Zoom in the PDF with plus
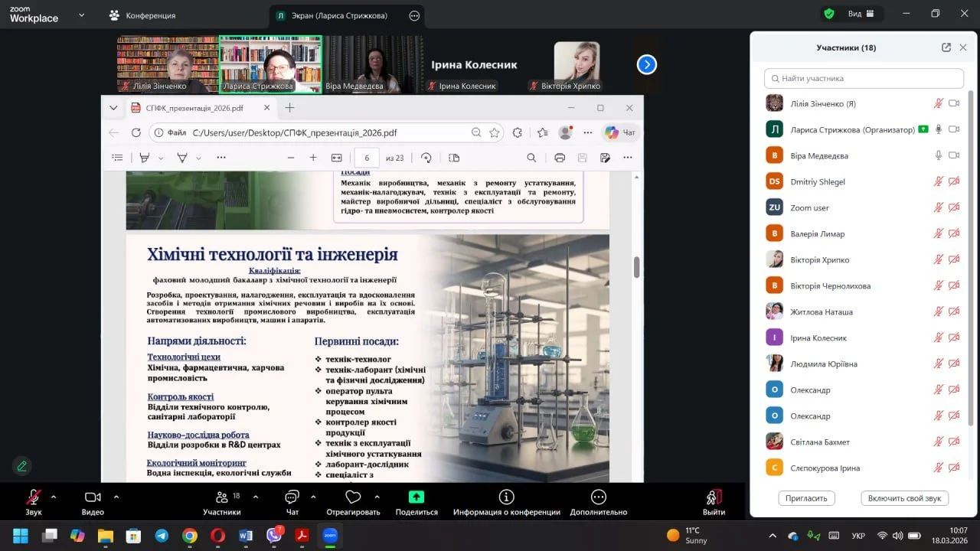The image size is (980, 551). tap(313, 158)
